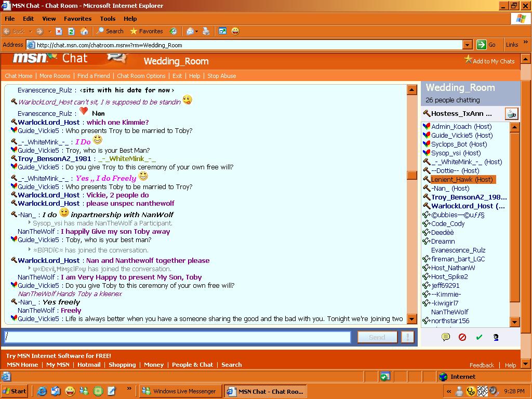The height and width of the screenshot is (399, 532).
Task: Click the Print toolbar icon
Action: (x=206, y=31)
